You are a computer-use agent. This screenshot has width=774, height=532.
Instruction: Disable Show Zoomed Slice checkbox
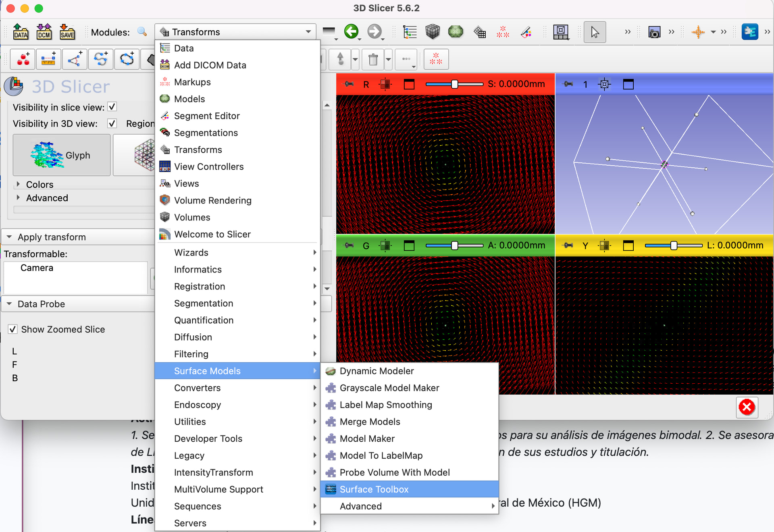pos(13,329)
